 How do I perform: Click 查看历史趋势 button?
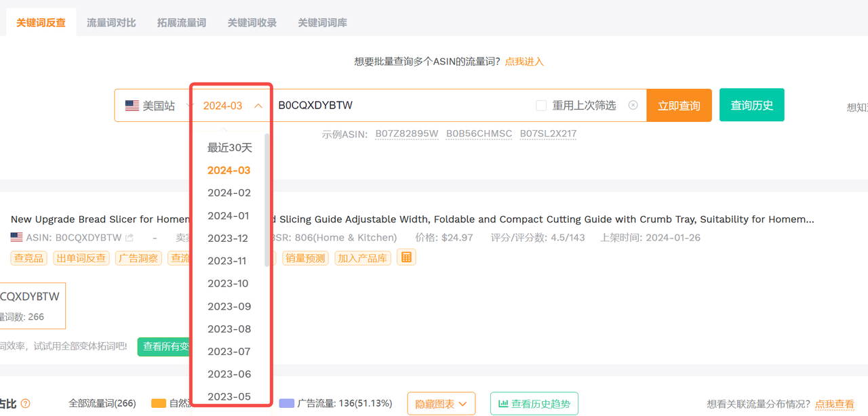coord(534,404)
